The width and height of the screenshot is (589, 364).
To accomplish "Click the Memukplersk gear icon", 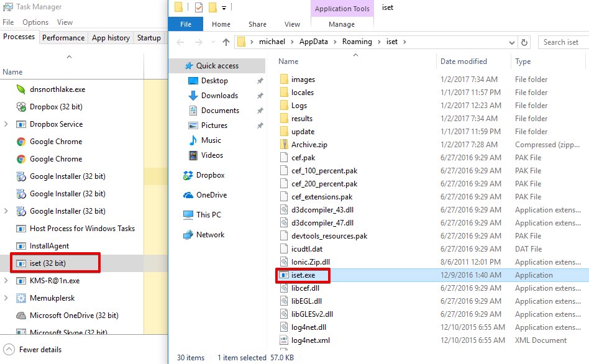I will 21,298.
